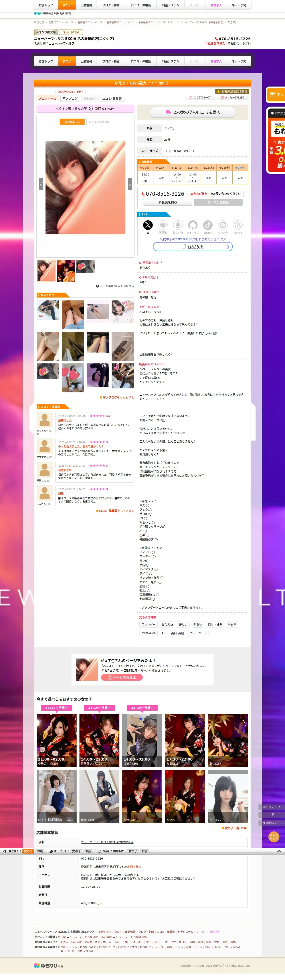Viewport: 285px width, 980px height.
Task: Open the TikTok SNS icon
Action: pos(208,225)
